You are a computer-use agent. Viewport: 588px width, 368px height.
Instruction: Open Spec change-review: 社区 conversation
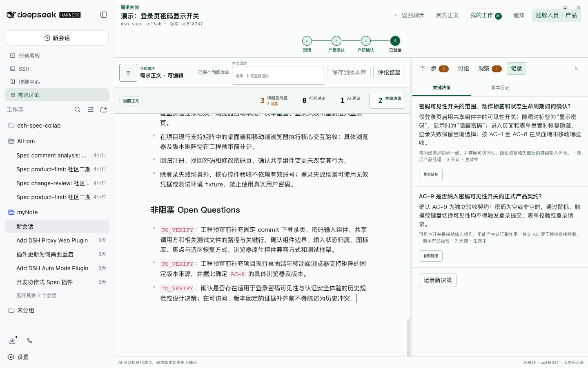pos(57,183)
